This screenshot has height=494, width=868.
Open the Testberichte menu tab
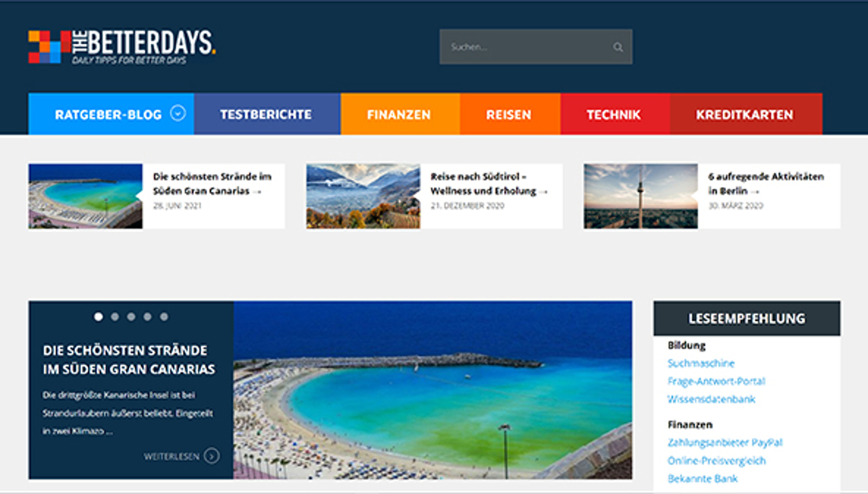tap(266, 114)
